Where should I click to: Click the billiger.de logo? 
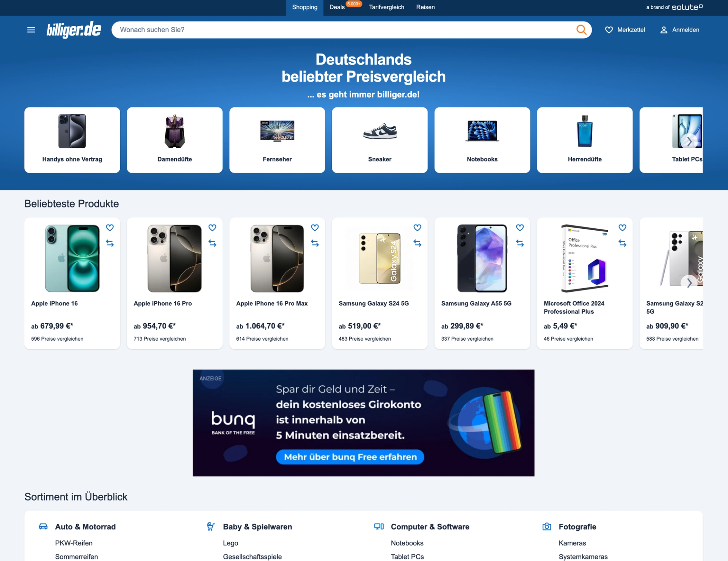click(74, 30)
